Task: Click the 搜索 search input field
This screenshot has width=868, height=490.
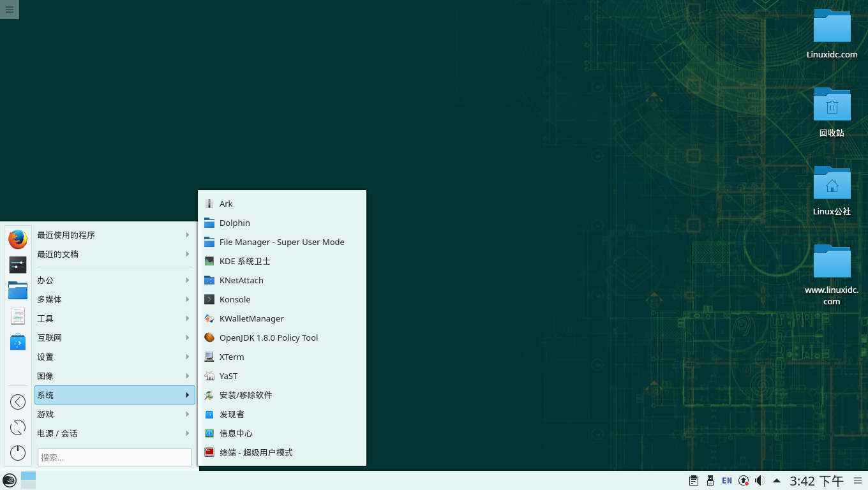Action: click(115, 457)
